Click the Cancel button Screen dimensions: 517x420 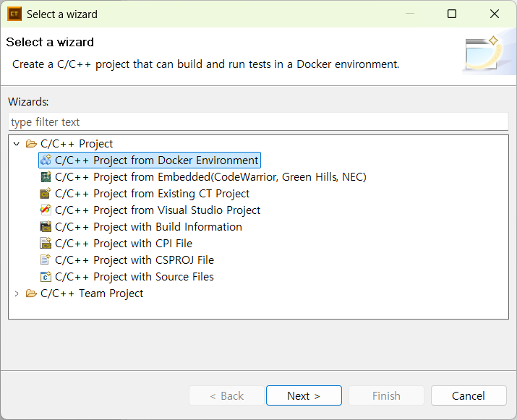[469, 395]
